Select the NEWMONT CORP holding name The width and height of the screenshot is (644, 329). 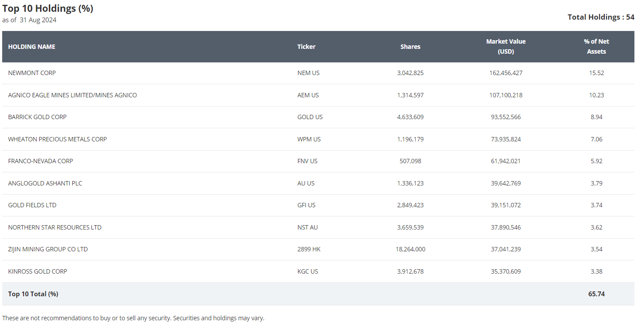click(x=32, y=73)
